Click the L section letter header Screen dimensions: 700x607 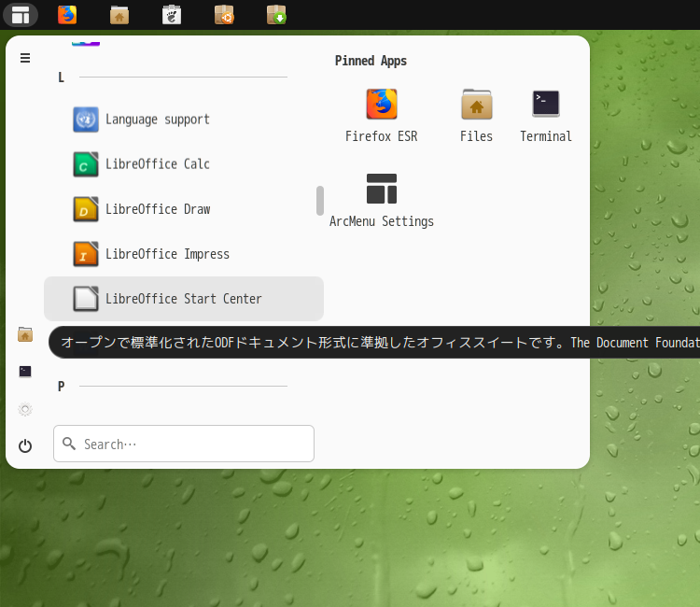click(62, 78)
